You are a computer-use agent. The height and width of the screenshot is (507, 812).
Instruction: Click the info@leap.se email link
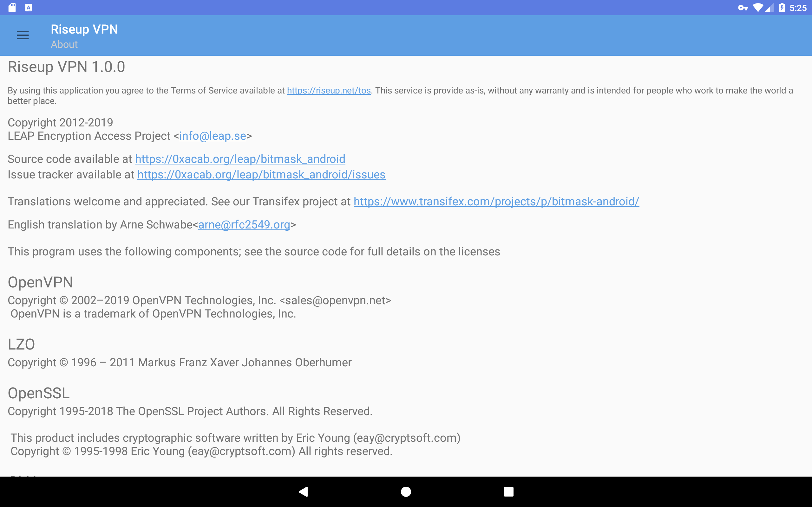(x=213, y=136)
